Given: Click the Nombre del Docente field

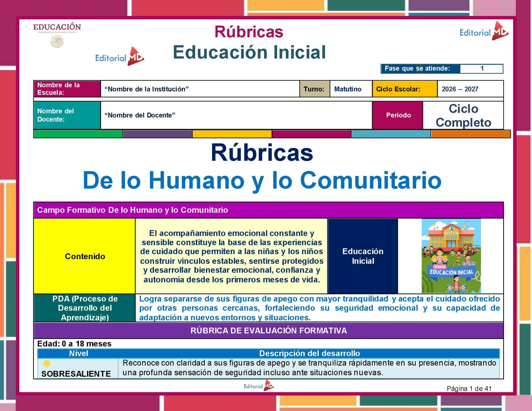Looking at the screenshot, I should coord(236,115).
